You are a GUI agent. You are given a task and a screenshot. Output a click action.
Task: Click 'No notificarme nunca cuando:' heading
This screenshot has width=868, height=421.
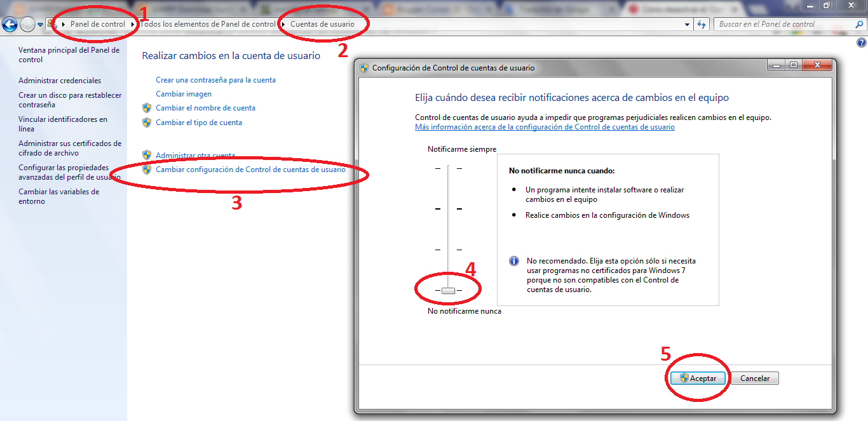click(562, 171)
